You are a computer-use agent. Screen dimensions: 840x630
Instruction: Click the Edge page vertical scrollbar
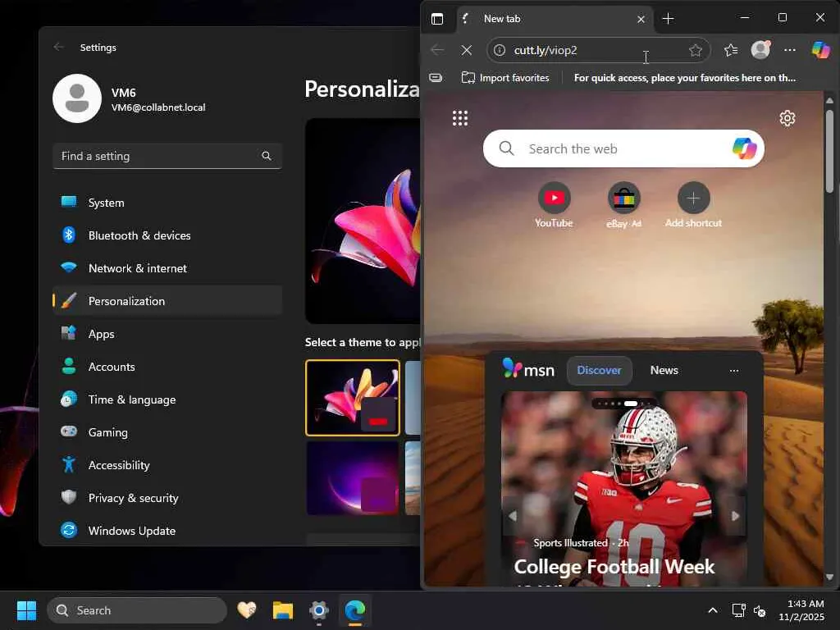point(829,150)
